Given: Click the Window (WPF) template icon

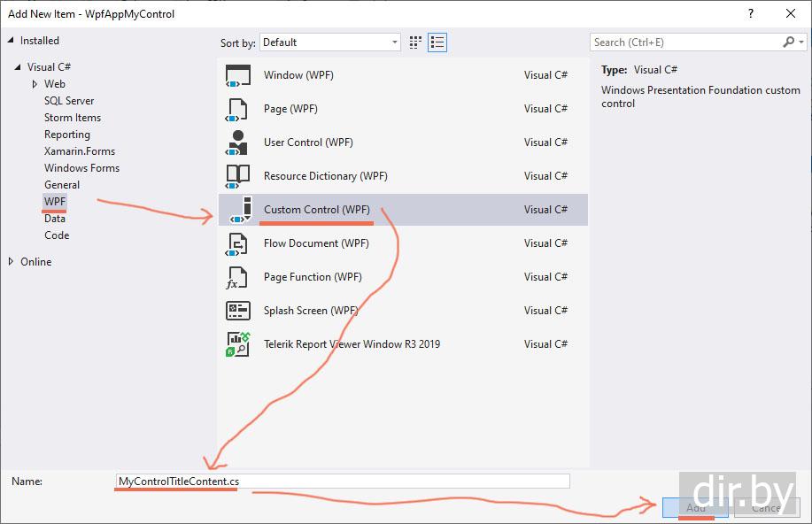Looking at the screenshot, I should click(x=238, y=75).
